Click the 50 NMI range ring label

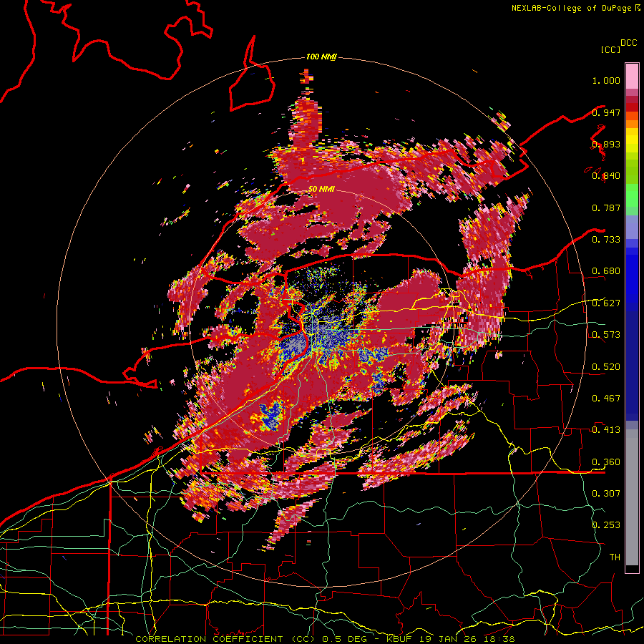tap(321, 189)
